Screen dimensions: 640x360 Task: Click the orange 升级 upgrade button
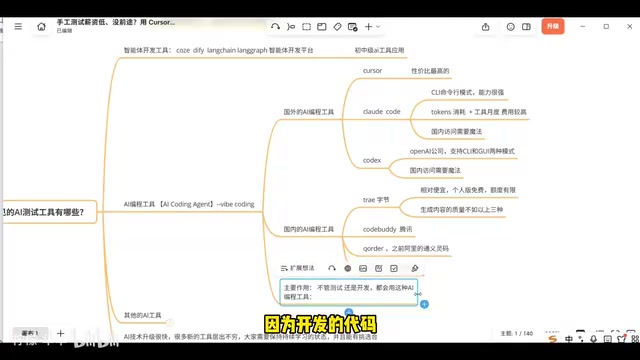pyautogui.click(x=553, y=26)
